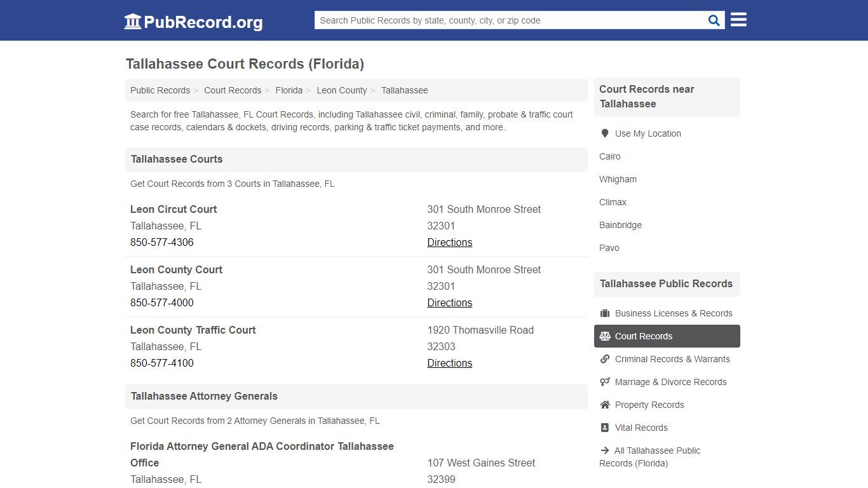
Task: Get Directions to Leon Circut Court
Action: (450, 242)
